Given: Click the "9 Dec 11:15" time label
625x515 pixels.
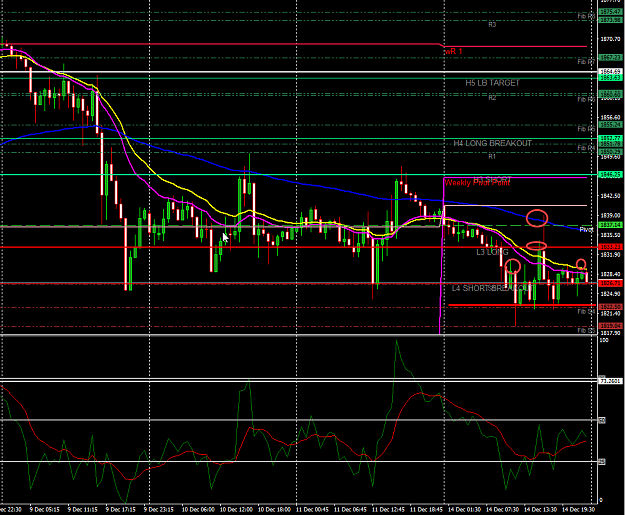Looking at the screenshot, I should pos(83,509).
